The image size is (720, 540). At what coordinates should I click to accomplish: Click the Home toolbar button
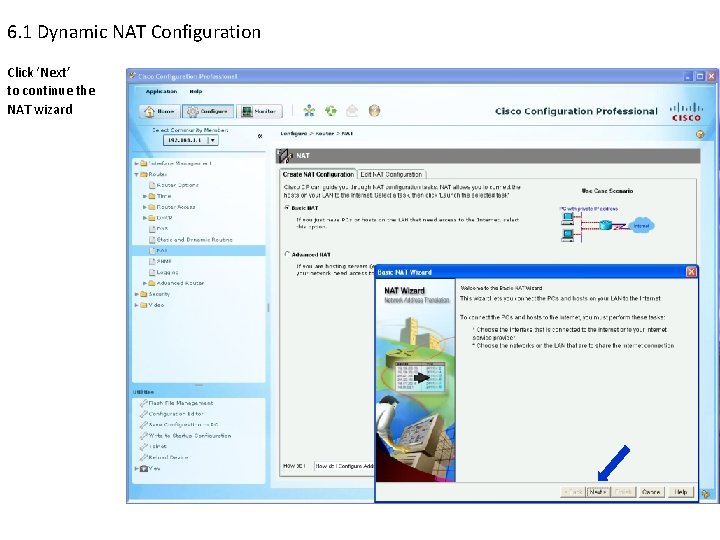pos(159,111)
